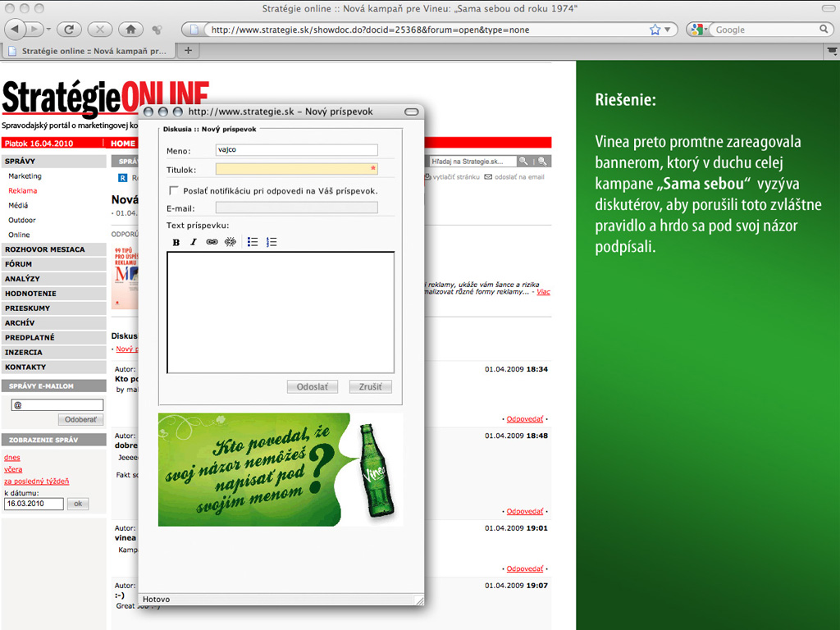This screenshot has width=840, height=630.
Task: Click the advanced search magnifier icon
Action: pos(542,161)
